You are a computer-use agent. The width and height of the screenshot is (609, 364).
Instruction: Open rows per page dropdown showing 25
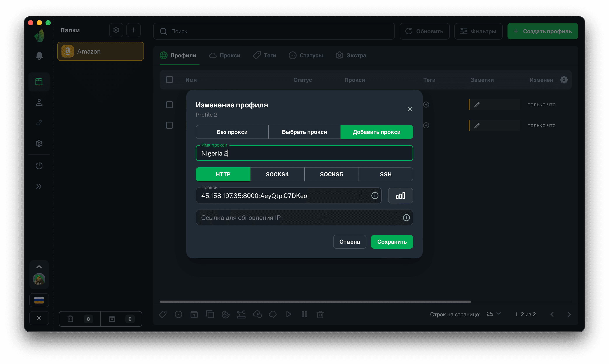pyautogui.click(x=493, y=314)
